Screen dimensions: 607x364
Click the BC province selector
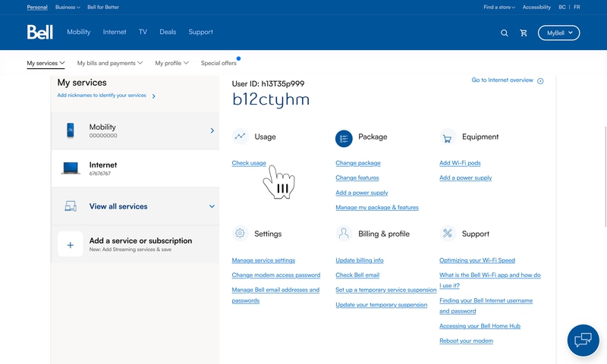[562, 7]
